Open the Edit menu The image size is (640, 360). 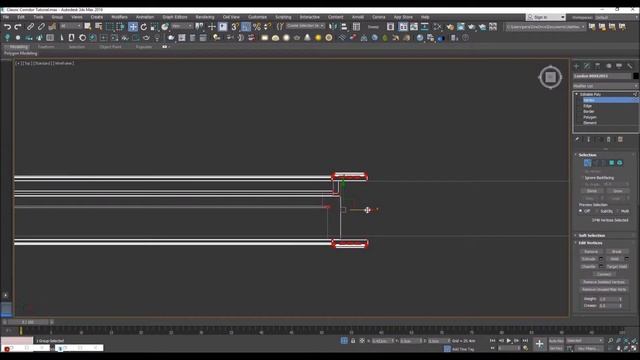coord(21,17)
